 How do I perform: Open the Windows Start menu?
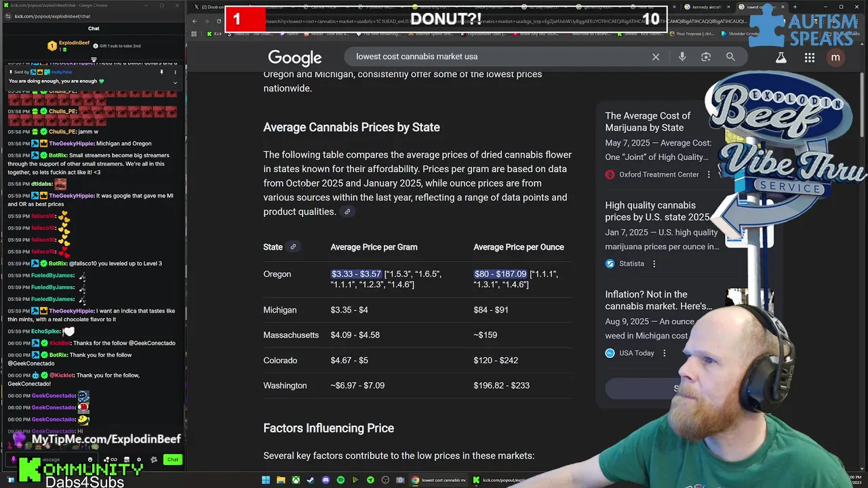266,481
